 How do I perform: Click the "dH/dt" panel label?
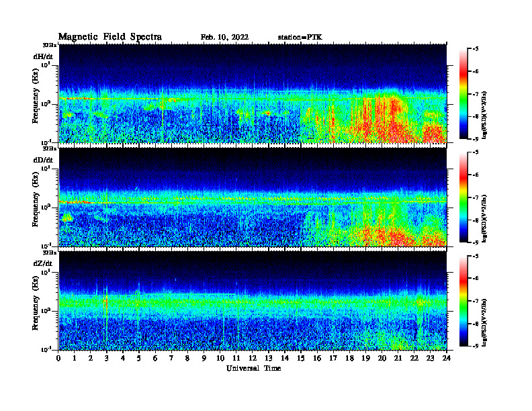pos(43,56)
